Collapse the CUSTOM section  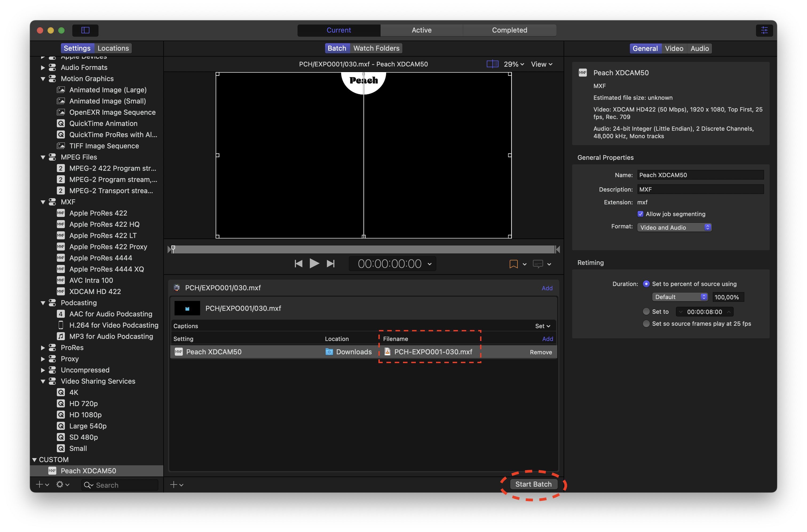(x=35, y=460)
